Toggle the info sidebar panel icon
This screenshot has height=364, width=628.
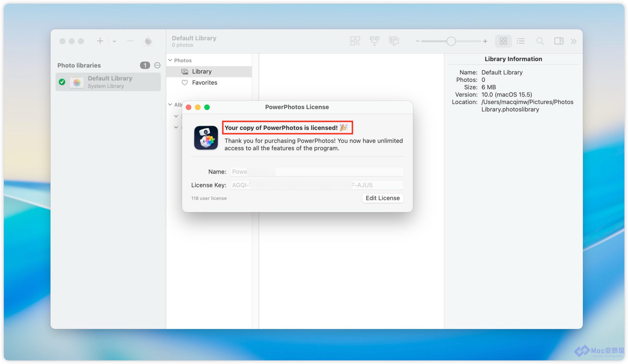point(559,41)
